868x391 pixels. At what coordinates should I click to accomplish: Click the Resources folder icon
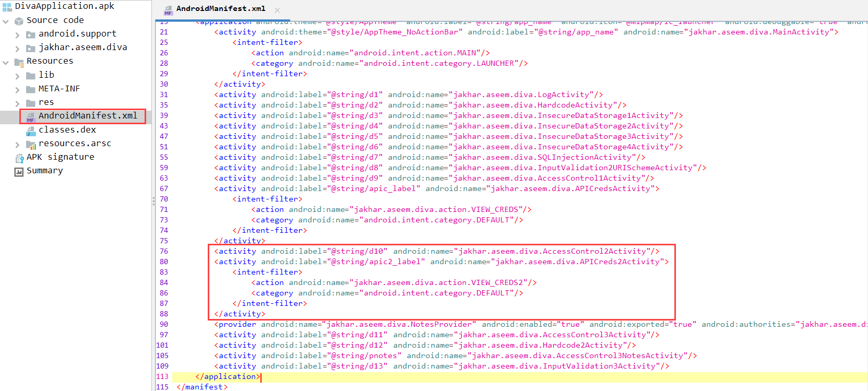pos(19,62)
